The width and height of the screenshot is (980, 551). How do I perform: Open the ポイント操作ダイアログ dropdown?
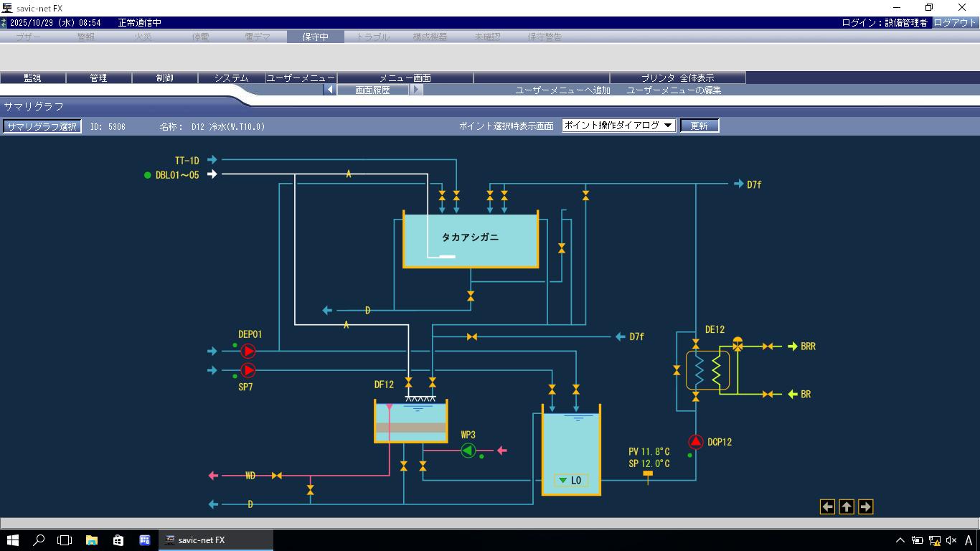click(618, 126)
